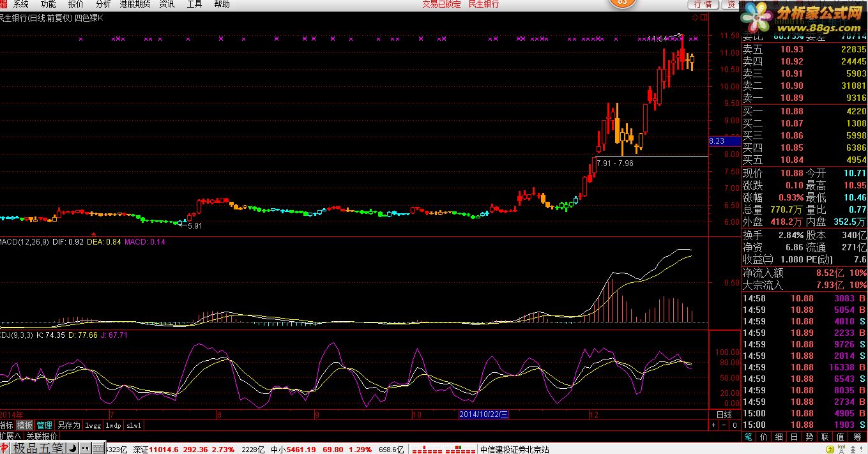This screenshot has width=868, height=454.
Task: Click the minus zoom-out button
Action: click(724, 425)
